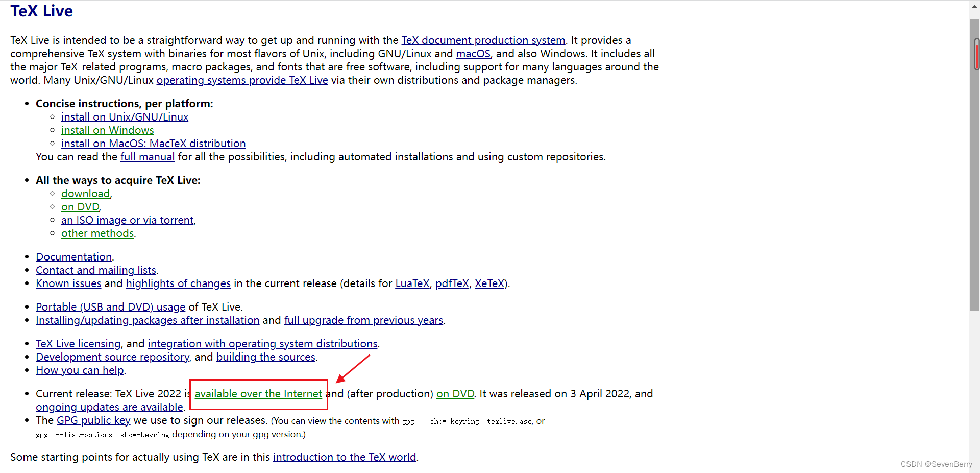Open the Known issues link
This screenshot has height=473, width=980.
(68, 283)
